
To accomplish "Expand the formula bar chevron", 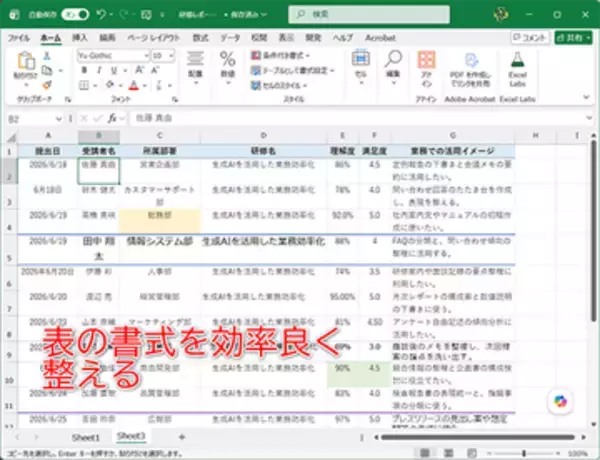I will point(589,118).
